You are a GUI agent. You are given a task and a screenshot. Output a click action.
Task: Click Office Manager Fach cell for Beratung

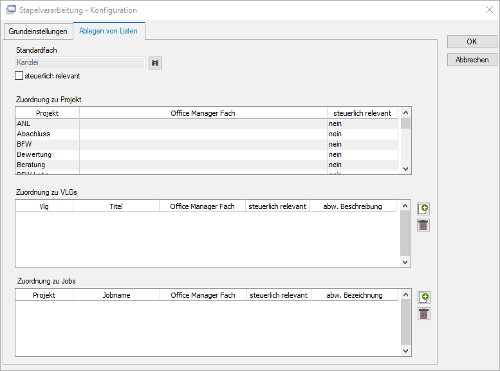pyautogui.click(x=203, y=165)
